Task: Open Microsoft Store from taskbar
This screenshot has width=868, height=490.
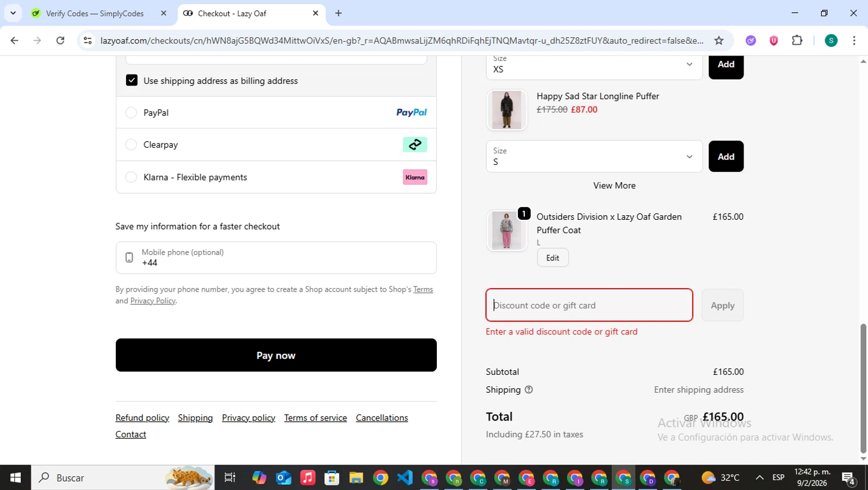Action: pos(332,478)
